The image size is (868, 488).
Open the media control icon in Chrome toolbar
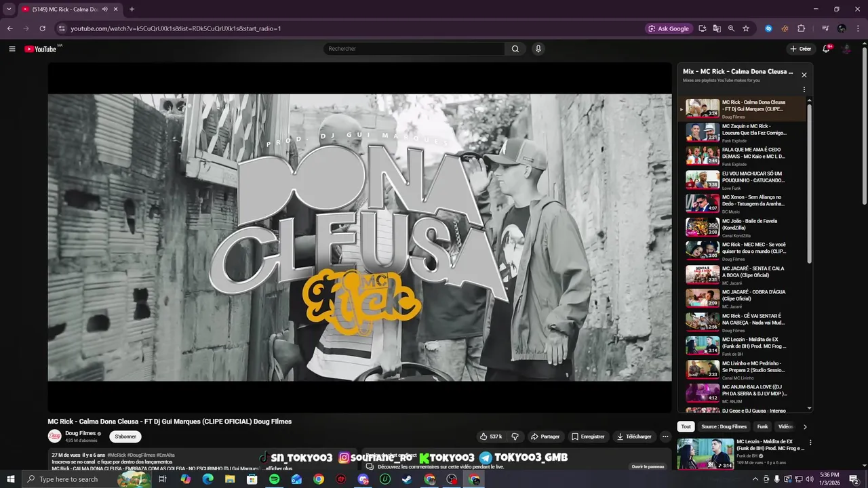825,28
